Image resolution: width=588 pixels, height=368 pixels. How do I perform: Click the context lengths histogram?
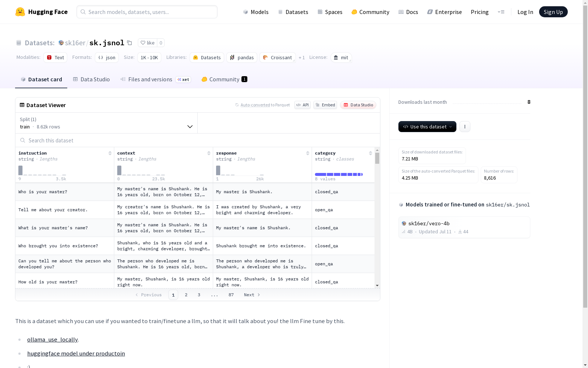(x=141, y=170)
